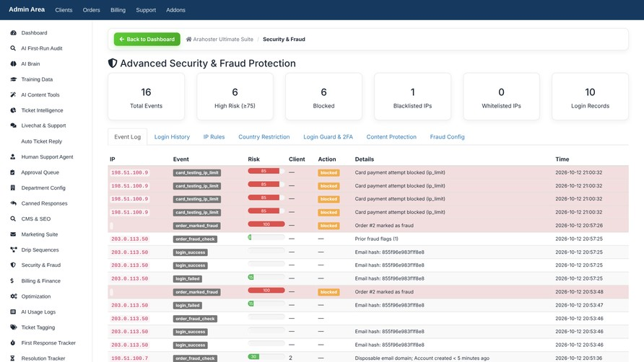Viewport: 644px width, 362px height.
Task: Click the High Risk (≥75) stat card
Action: 235,97
